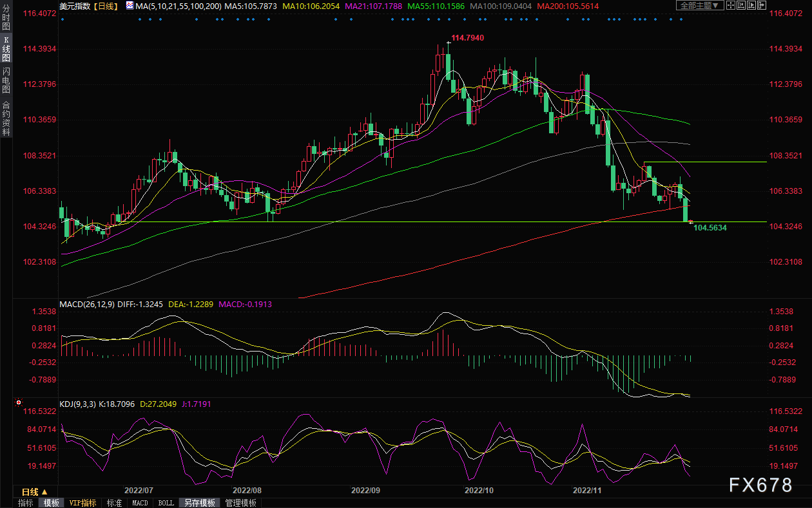Select the 指标 bottom tab
This screenshot has height=508, width=812.
click(26, 503)
